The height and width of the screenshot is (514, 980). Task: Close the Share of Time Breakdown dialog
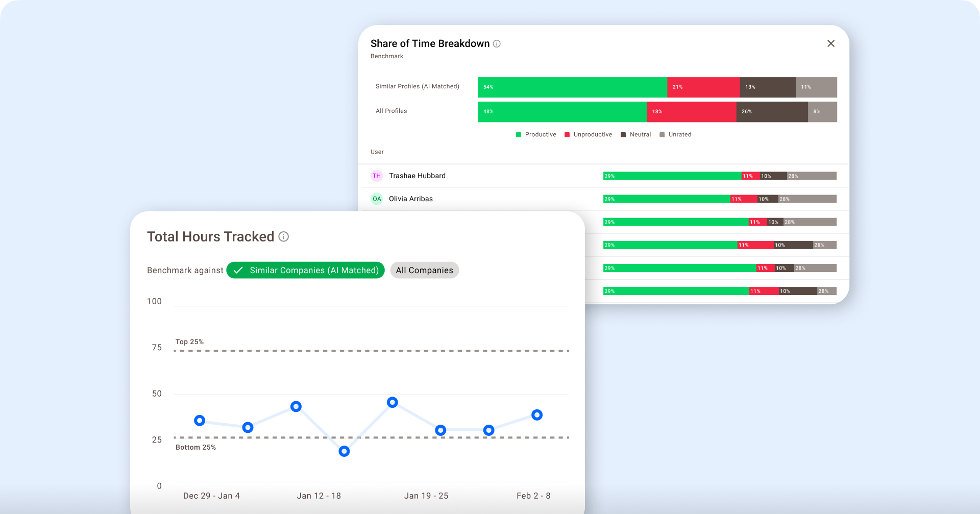[x=831, y=43]
